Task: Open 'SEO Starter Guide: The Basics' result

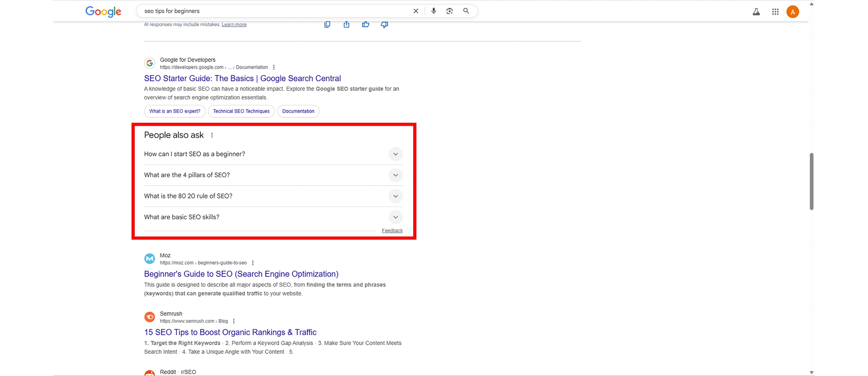Action: [x=242, y=78]
